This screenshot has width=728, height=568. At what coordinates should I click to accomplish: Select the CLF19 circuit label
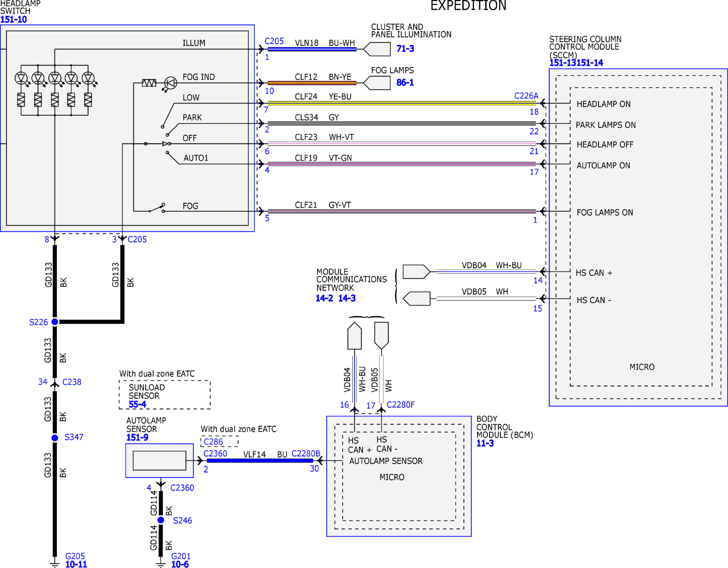[x=306, y=158]
